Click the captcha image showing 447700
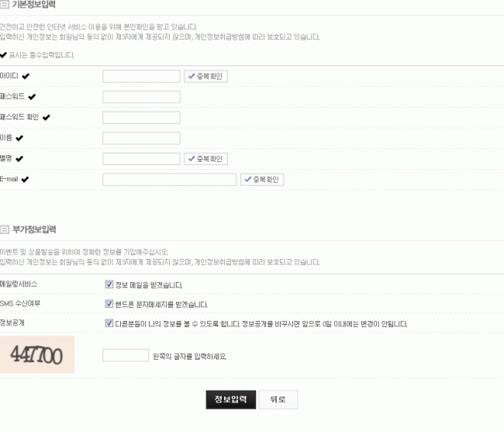 37,355
